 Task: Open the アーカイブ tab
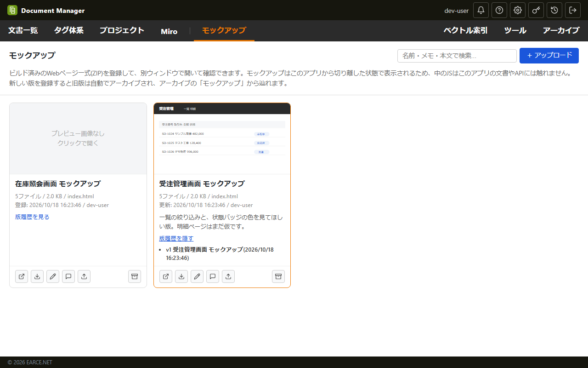[561, 31]
